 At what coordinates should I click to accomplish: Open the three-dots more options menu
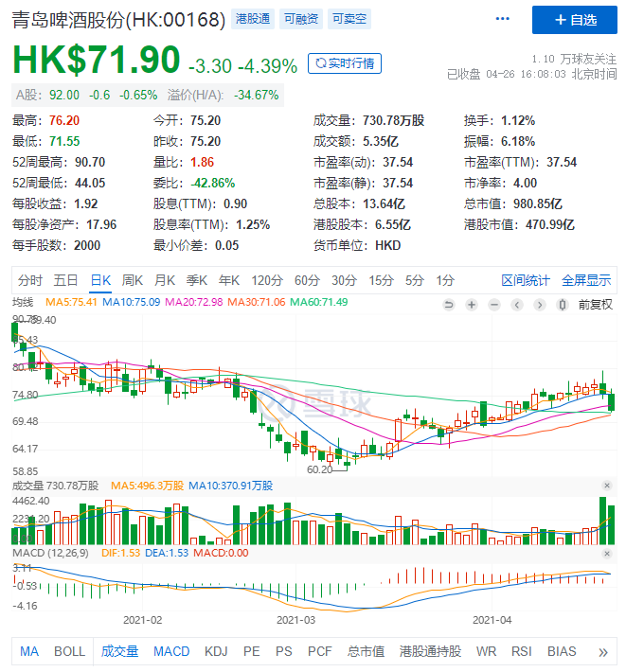click(502, 19)
